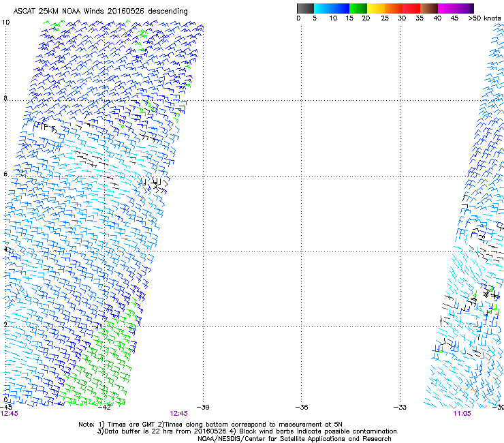Image resolution: width=504 pixels, height=443 pixels.
Task: Click the '25' label under the color bar
Action: point(385,18)
